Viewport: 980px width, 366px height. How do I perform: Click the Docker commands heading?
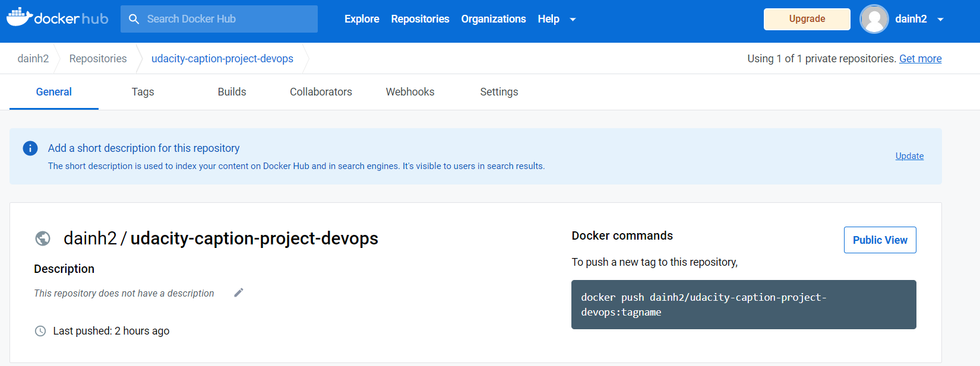coord(622,235)
